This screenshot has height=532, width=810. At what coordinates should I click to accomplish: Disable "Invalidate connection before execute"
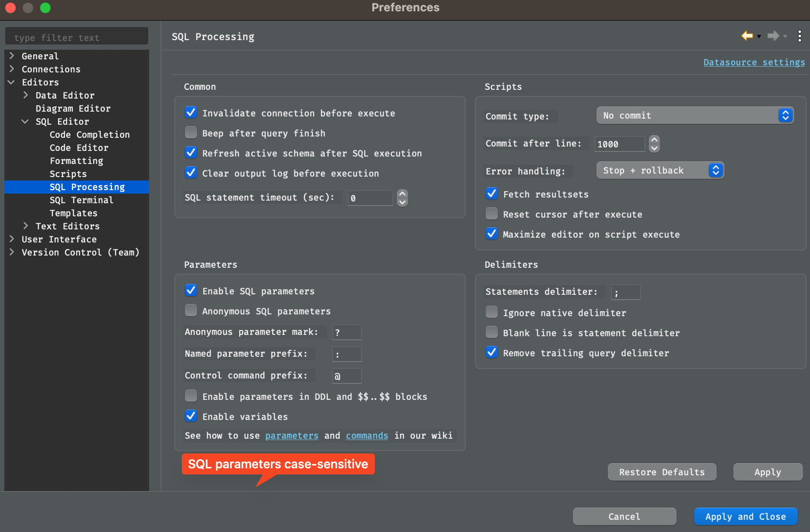191,112
